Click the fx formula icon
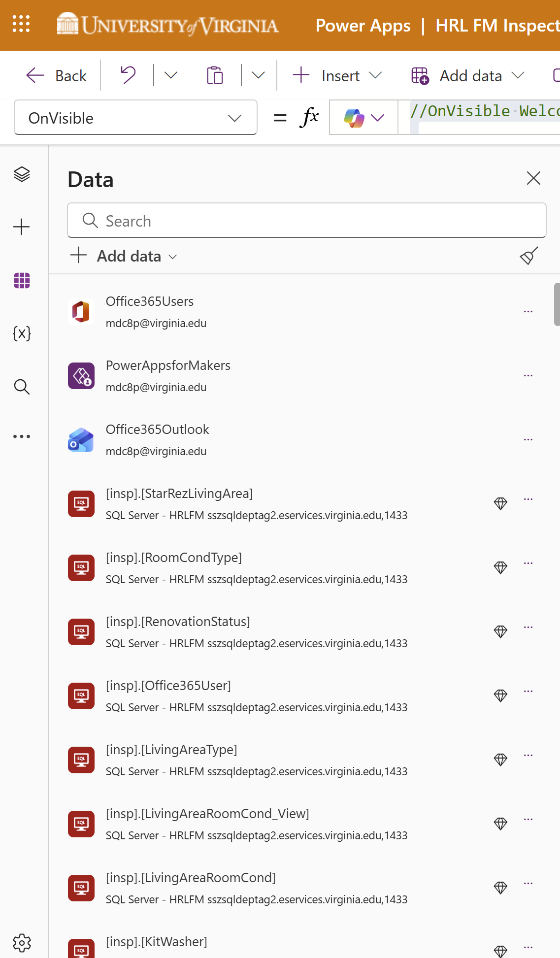This screenshot has height=958, width=560. 309,118
